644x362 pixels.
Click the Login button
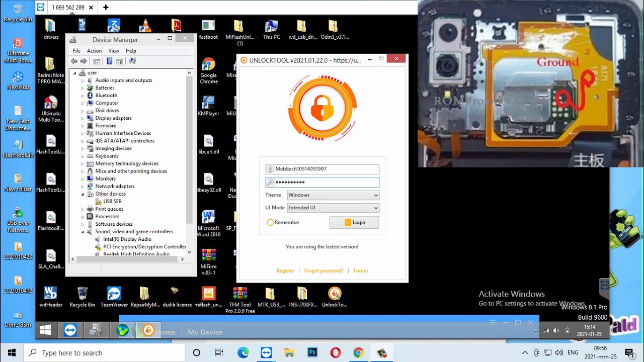tap(354, 222)
